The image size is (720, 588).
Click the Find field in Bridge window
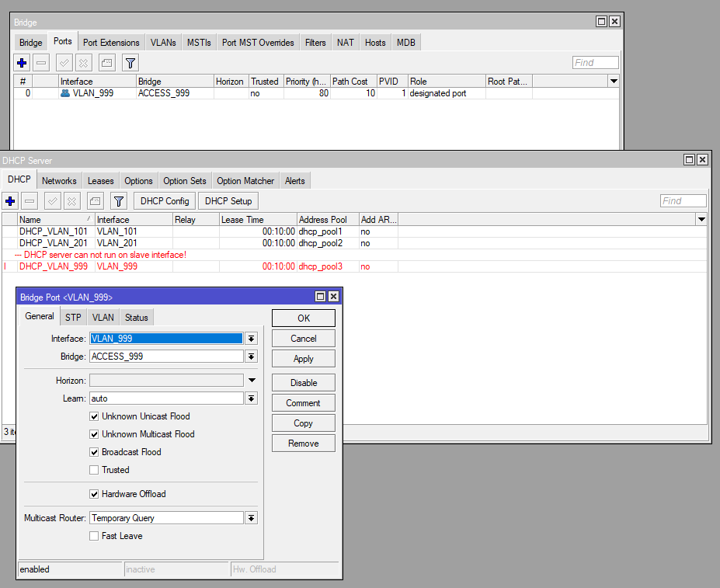click(595, 63)
